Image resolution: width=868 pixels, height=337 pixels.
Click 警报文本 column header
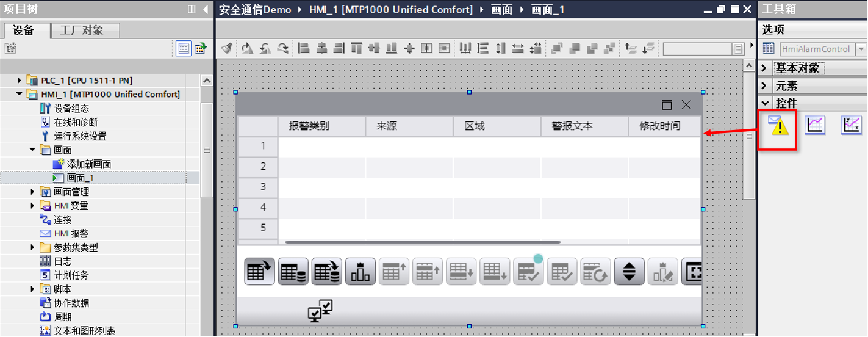coord(584,126)
